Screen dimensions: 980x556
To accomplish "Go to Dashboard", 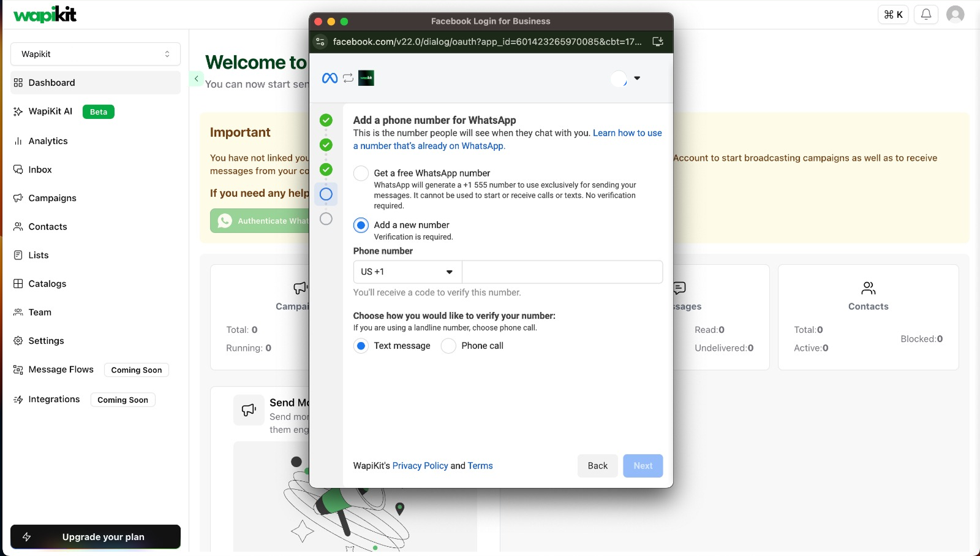I will click(96, 83).
